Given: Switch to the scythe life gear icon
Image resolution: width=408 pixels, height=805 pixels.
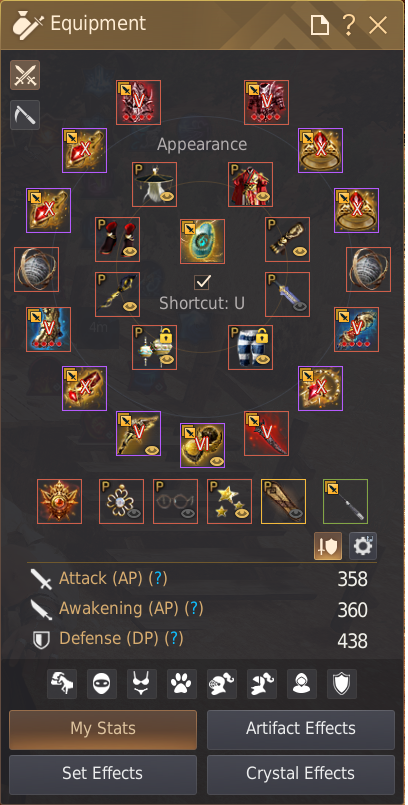Looking at the screenshot, I should (x=25, y=114).
